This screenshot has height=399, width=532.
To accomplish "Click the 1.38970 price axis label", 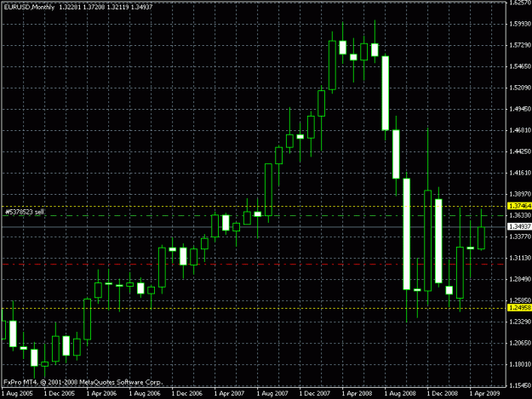I will pyautogui.click(x=520, y=194).
